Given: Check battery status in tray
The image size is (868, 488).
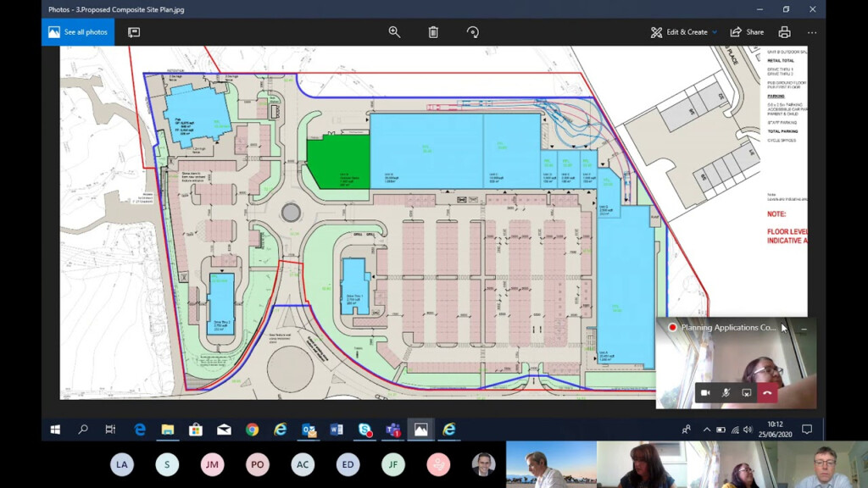Looking at the screenshot, I should (721, 430).
